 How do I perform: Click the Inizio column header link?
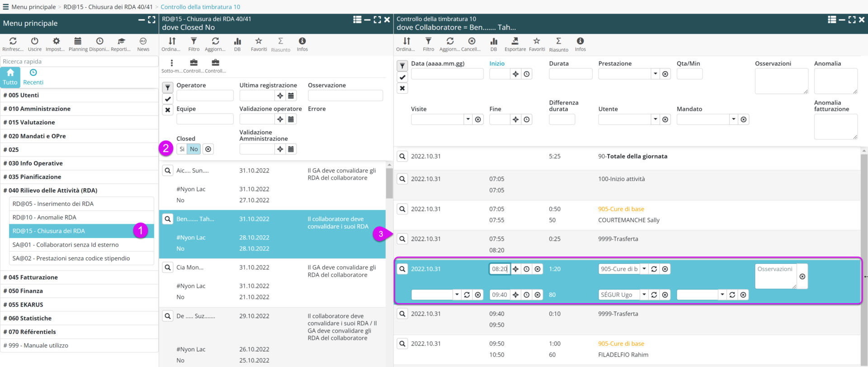point(497,63)
